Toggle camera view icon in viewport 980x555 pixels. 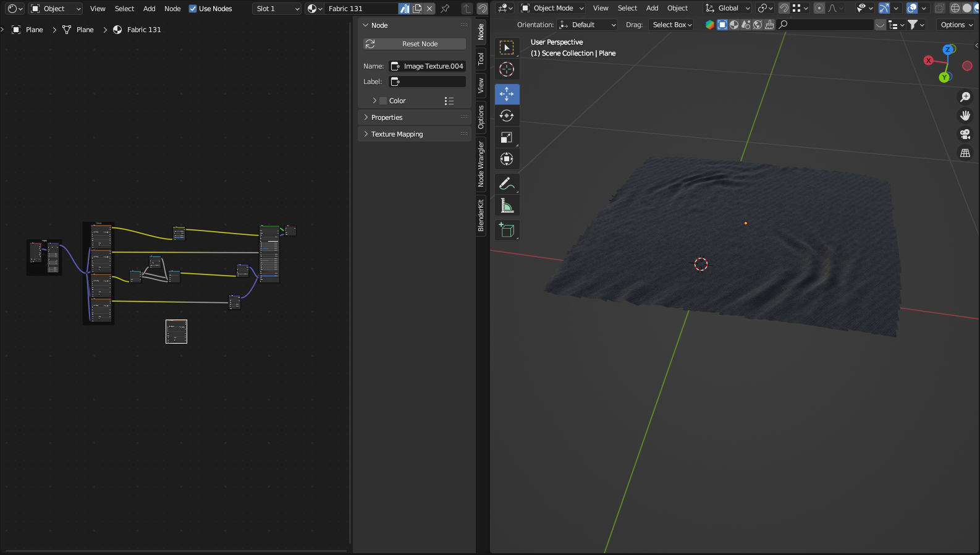coord(965,134)
